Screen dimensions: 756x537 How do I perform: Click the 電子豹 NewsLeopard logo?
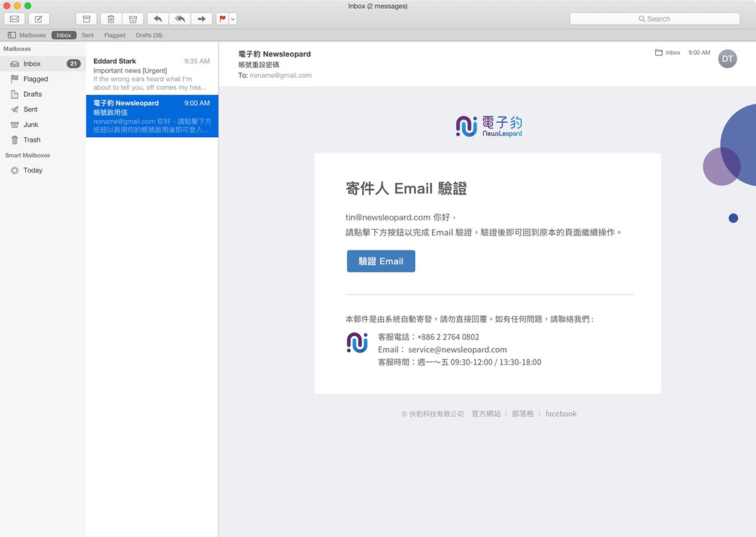[489, 126]
